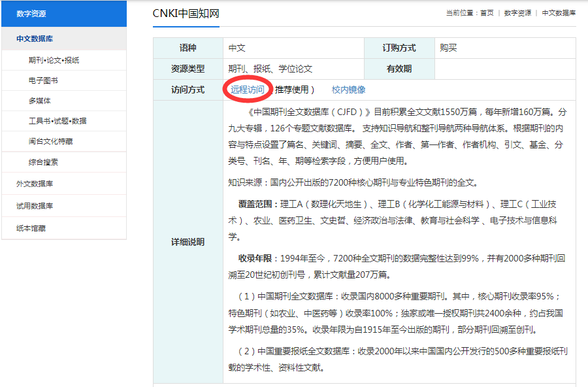588x387 pixels.
Task: Click 数字资源 in the breadcrumb trail
Action: [x=517, y=13]
